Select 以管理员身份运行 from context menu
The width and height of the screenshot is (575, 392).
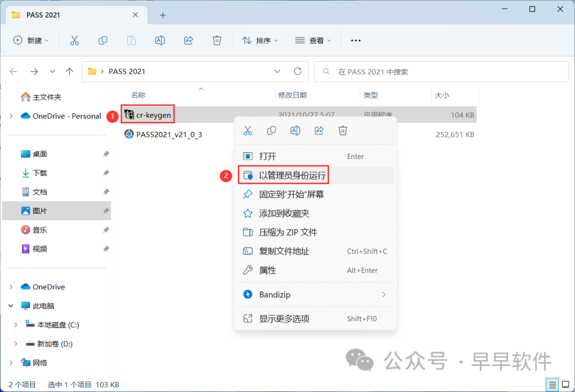tap(293, 176)
